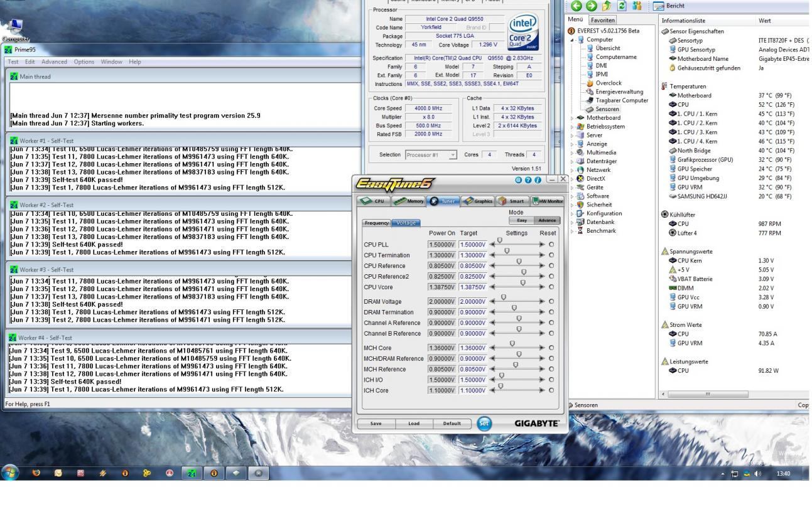Select Energieverwaltung in EVEREST tree

(614, 92)
